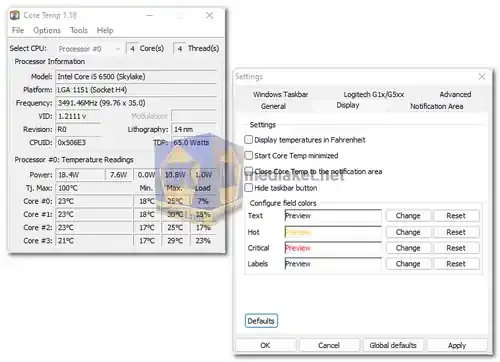Click the Defaults button
This screenshot has height=362, width=500.
point(261,321)
